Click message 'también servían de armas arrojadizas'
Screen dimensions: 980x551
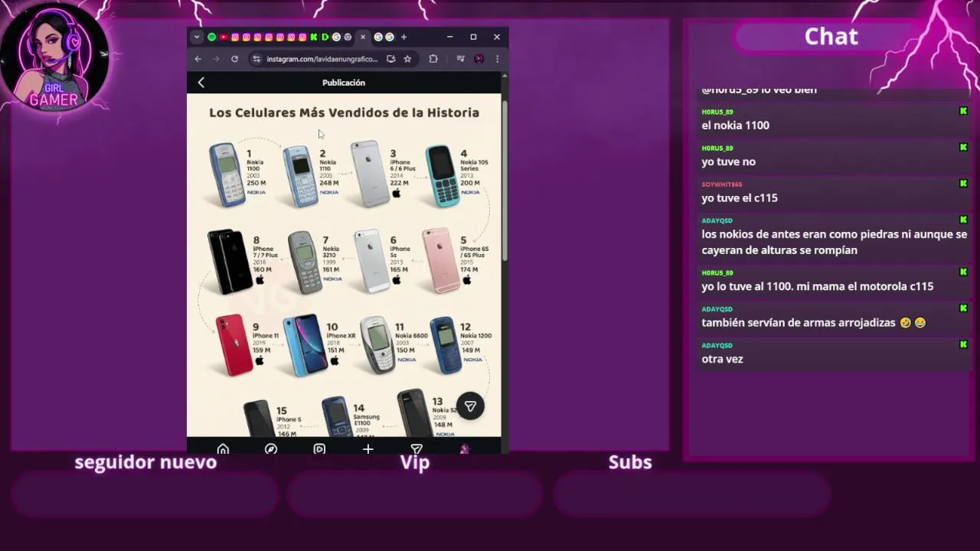click(814, 323)
